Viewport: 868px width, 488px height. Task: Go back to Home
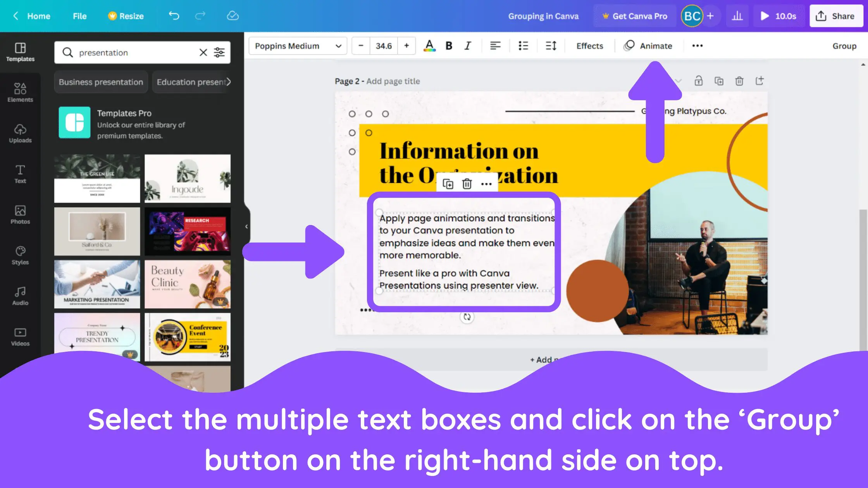point(33,16)
